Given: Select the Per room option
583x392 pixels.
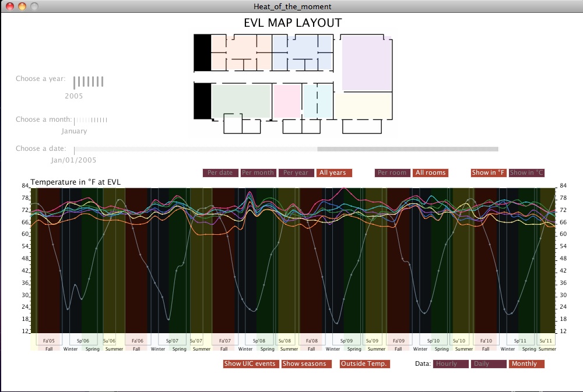Looking at the screenshot, I should pyautogui.click(x=392, y=173).
